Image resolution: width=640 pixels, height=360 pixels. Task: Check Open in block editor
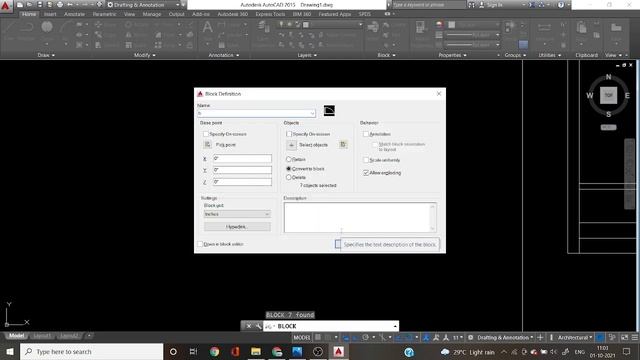[200, 244]
